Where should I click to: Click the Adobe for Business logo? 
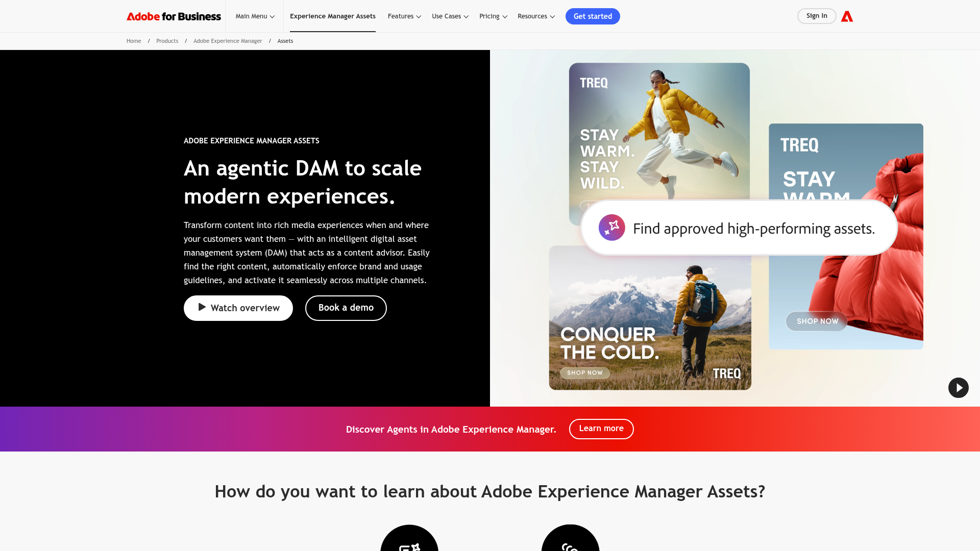click(174, 16)
